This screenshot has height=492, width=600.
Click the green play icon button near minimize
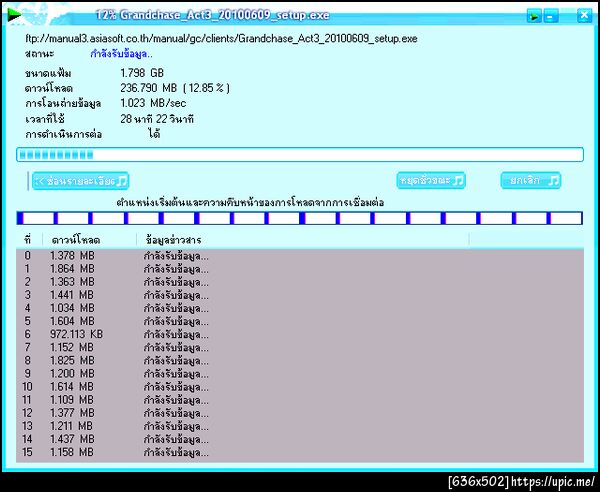coord(534,16)
